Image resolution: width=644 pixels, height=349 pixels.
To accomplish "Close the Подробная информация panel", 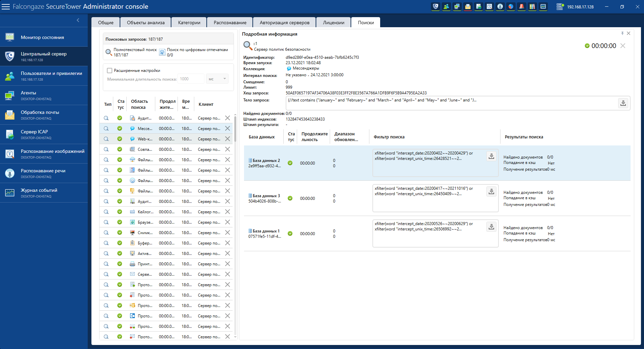I will pos(629,33).
